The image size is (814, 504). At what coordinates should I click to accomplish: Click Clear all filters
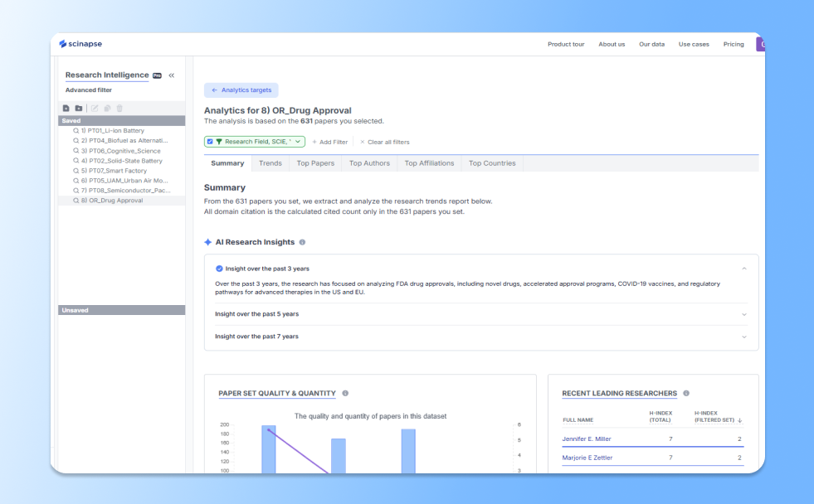[x=385, y=142]
